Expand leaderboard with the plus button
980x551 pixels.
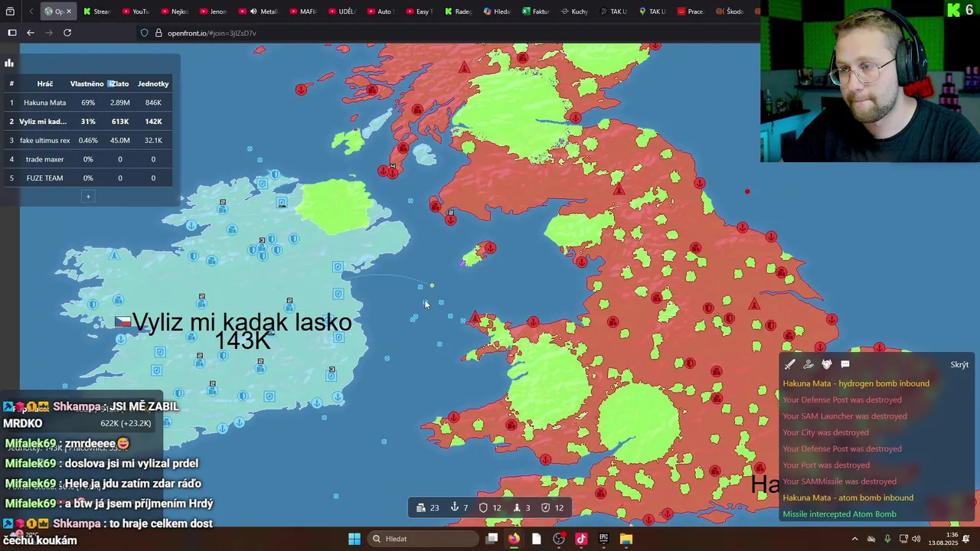click(88, 197)
